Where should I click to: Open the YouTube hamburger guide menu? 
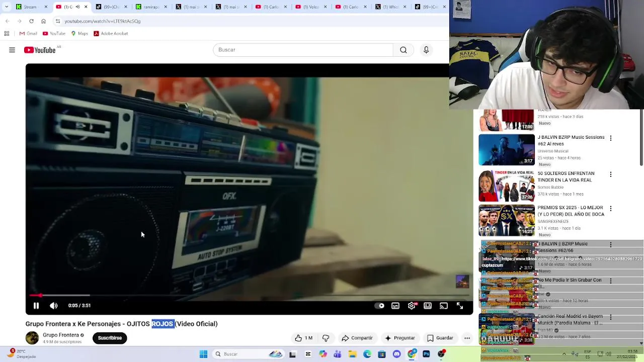(x=12, y=50)
